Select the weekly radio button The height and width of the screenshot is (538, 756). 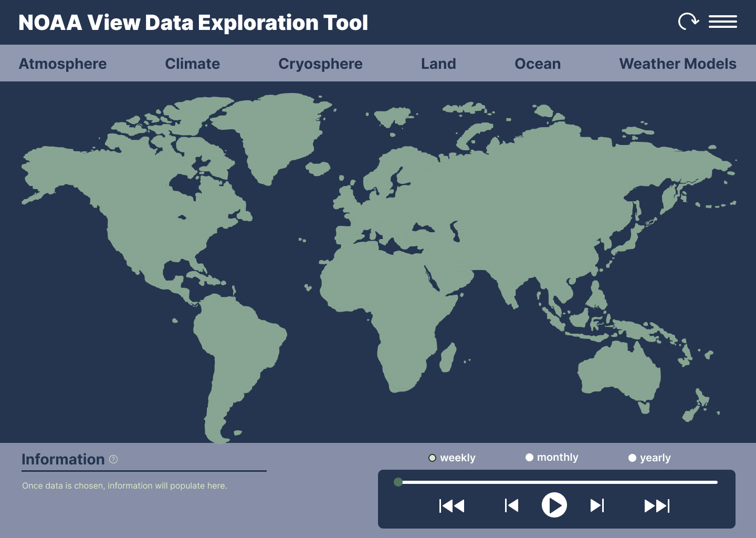point(432,458)
